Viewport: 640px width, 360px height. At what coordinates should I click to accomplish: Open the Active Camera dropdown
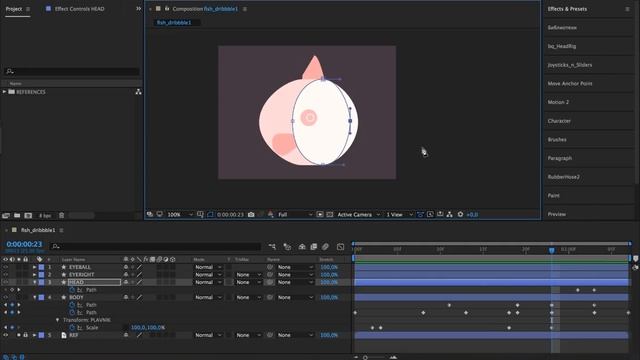tap(358, 215)
